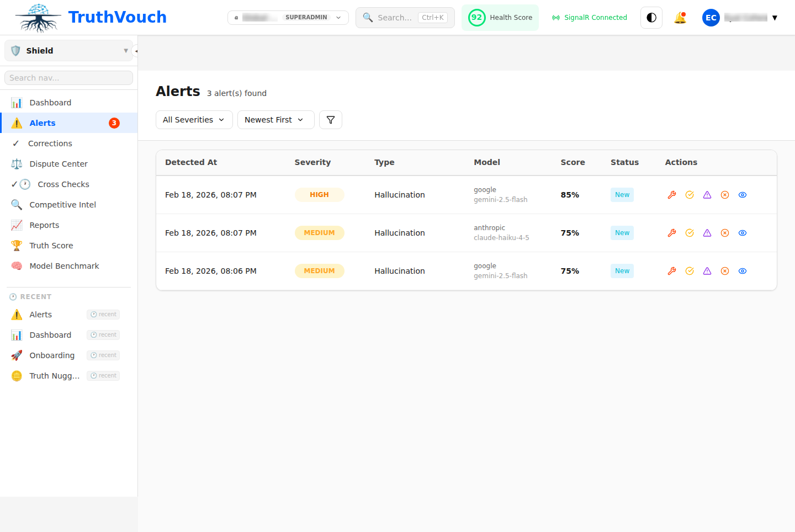The height and width of the screenshot is (532, 795).
Task: Collapse the Shield workspace selector
Action: point(126,50)
